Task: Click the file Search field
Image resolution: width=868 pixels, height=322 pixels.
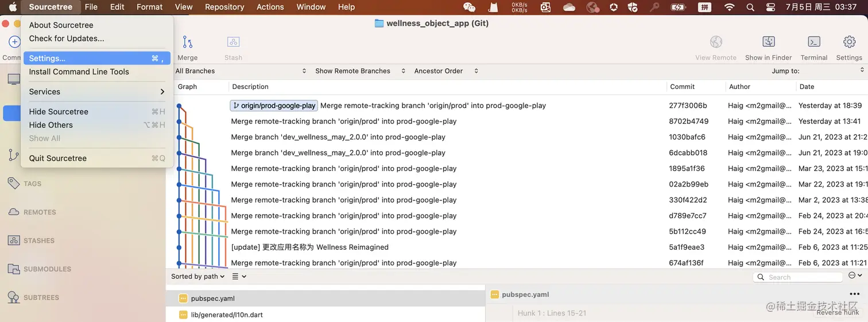Action: click(x=797, y=277)
